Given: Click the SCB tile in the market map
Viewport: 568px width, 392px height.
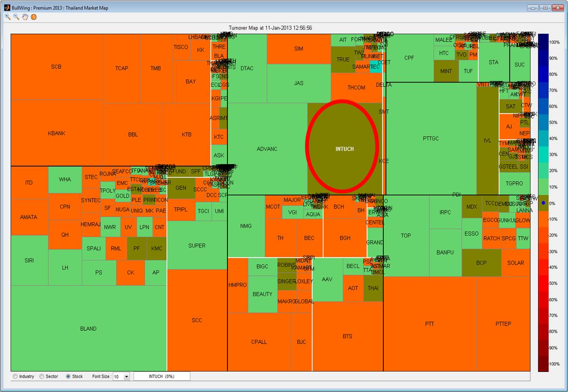Looking at the screenshot, I should [56, 67].
